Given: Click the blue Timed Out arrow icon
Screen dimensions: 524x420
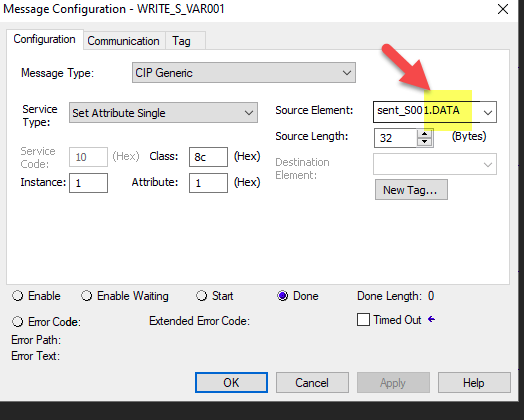Looking at the screenshot, I should click(431, 319).
